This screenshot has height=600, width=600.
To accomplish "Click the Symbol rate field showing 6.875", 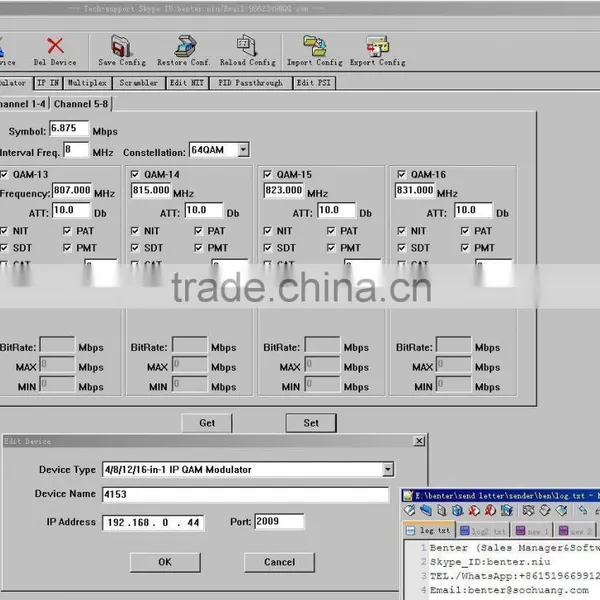I will coord(69,128).
